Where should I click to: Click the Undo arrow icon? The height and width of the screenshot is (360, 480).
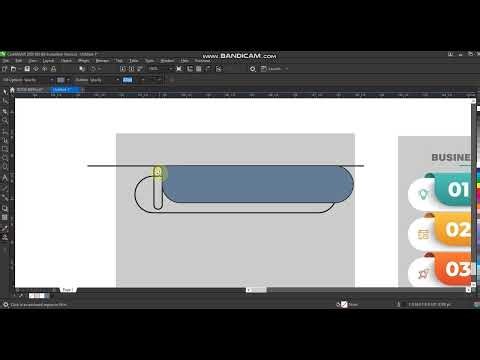click(x=93, y=69)
